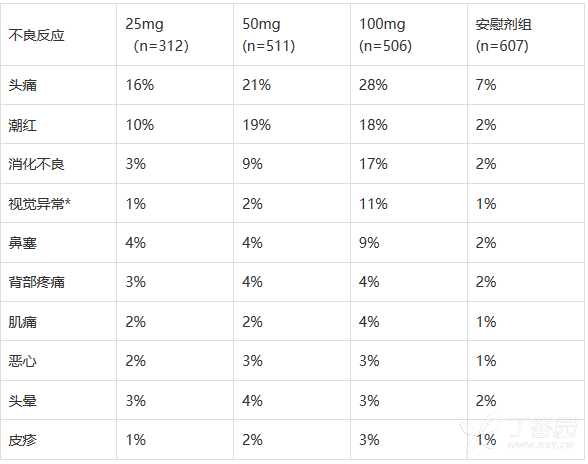Click the 丁香园 watermark logo
Viewport: 588px width, 464px height.
click(x=519, y=431)
